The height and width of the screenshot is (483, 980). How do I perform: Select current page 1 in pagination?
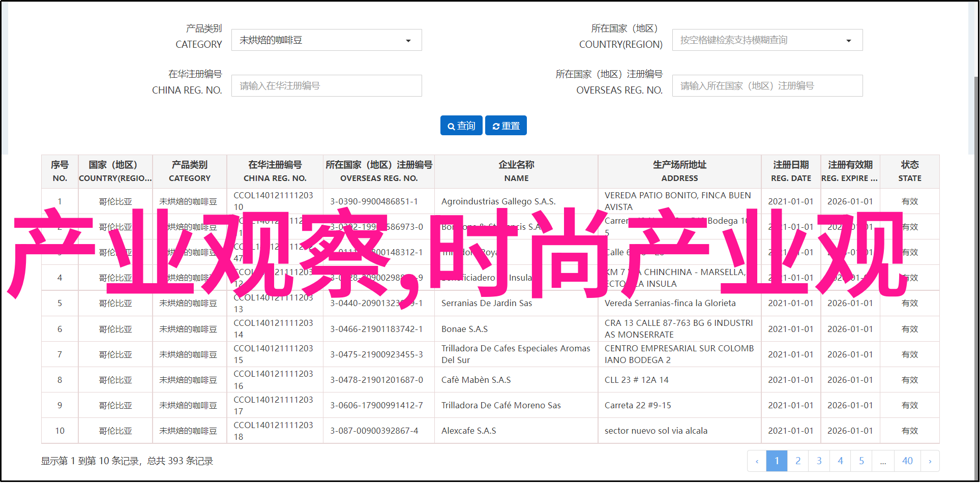pos(777,461)
